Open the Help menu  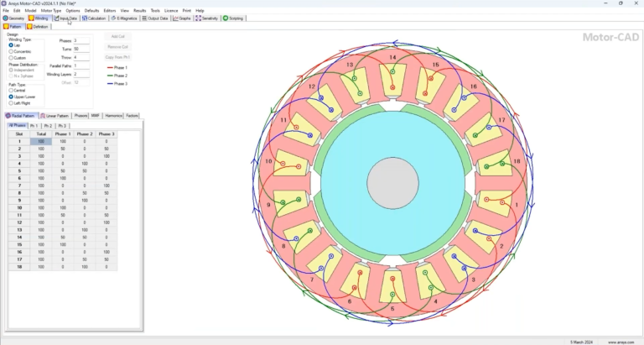200,10
